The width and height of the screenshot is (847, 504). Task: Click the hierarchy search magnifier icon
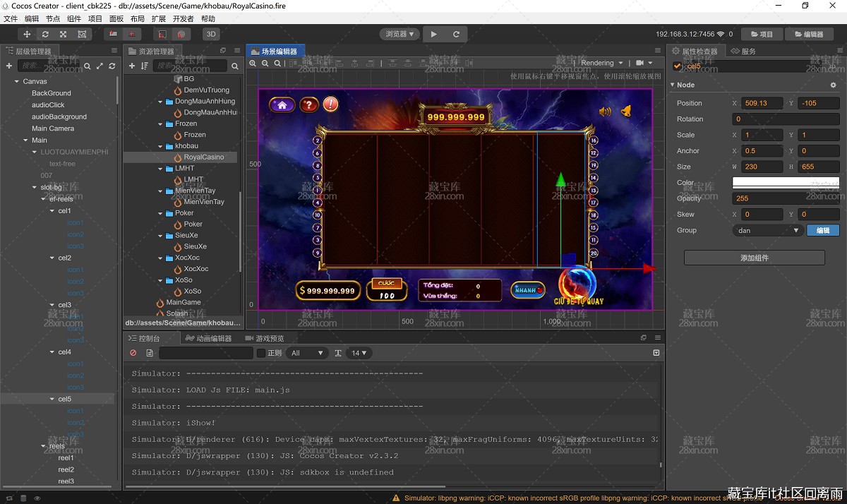[x=88, y=66]
